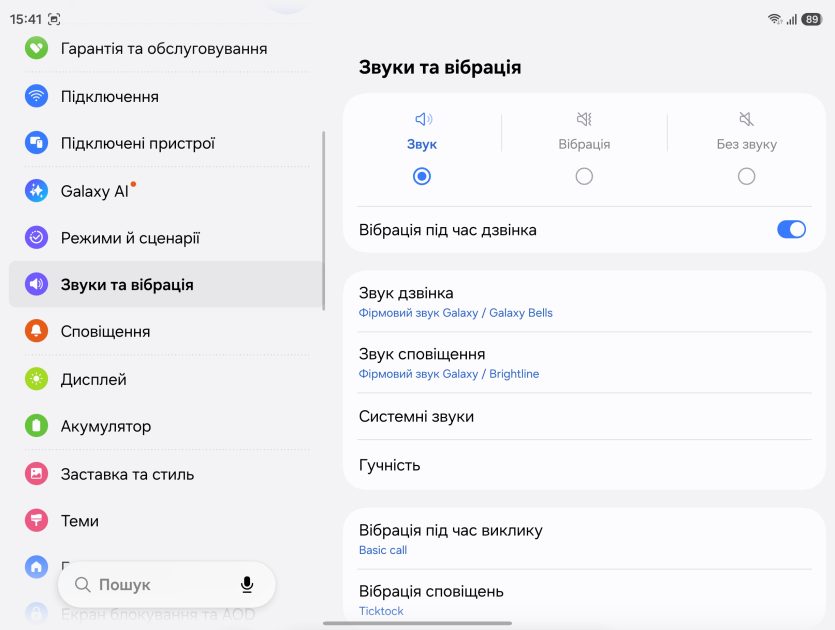Tap the blue home screen icon
This screenshot has width=835, height=630.
point(36,567)
